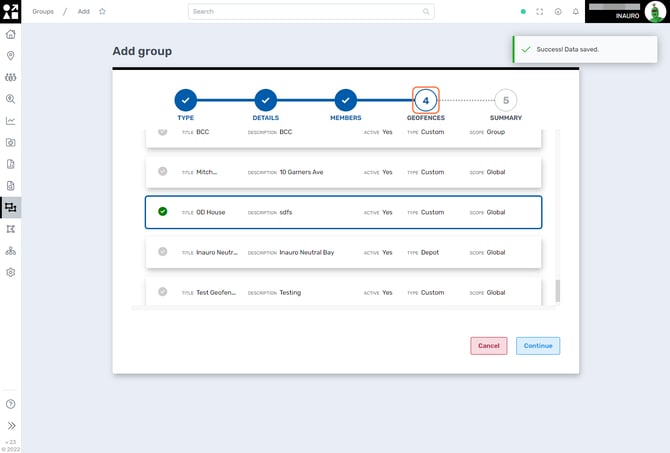
Task: Select the Geofences step 4
Action: point(426,100)
